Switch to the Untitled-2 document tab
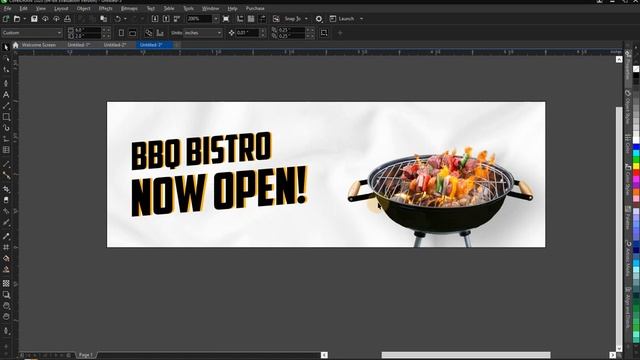 [x=115, y=45]
